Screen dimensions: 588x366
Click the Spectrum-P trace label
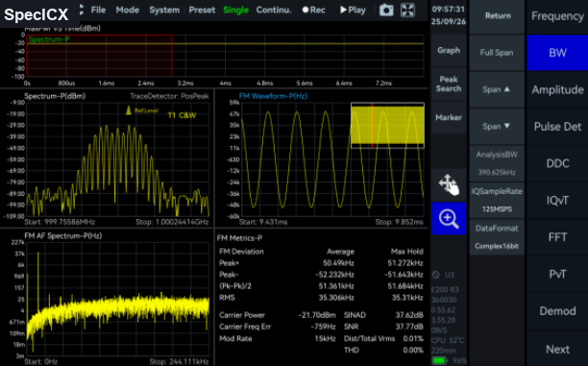(x=49, y=39)
